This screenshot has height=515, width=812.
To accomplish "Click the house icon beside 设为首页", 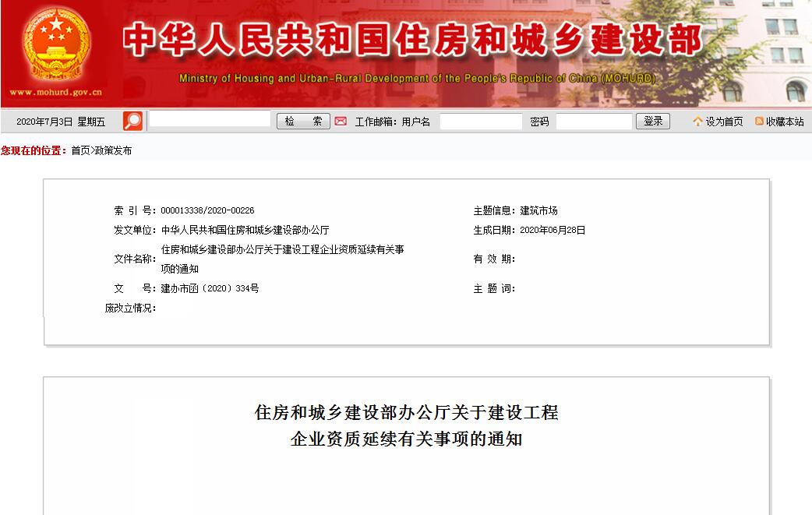I will click(697, 121).
